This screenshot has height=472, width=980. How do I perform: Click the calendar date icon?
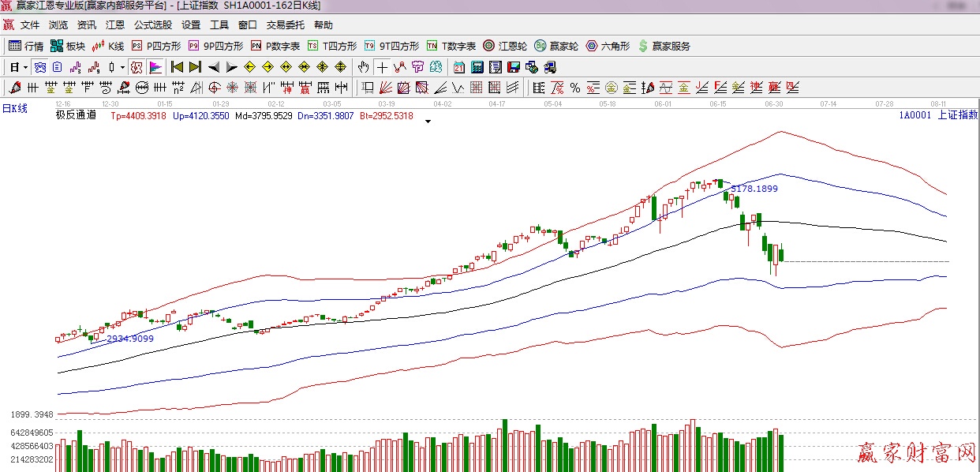[459, 67]
